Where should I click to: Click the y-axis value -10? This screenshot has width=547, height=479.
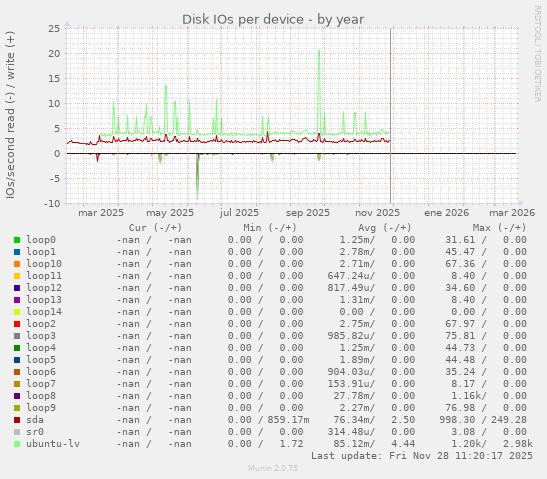tap(52, 204)
